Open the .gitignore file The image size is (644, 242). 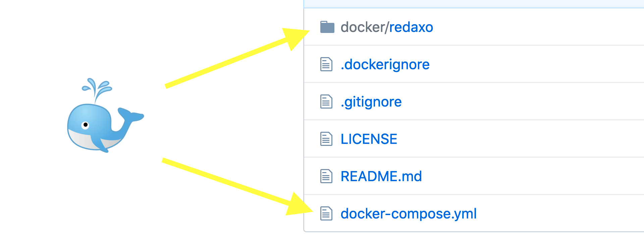pos(371,102)
